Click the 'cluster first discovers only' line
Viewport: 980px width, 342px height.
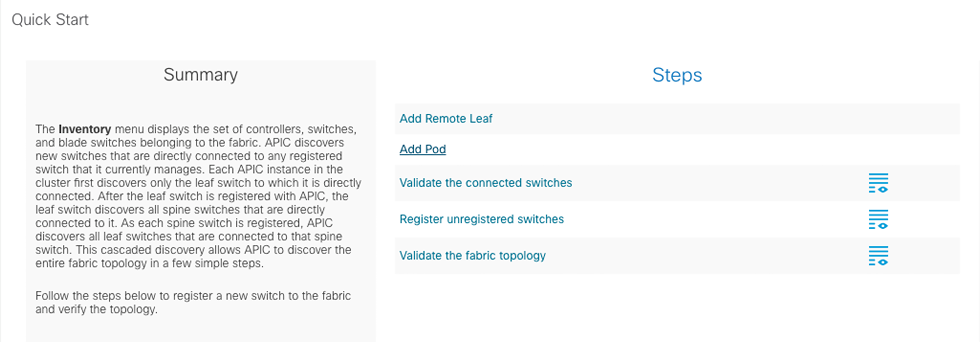(198, 183)
